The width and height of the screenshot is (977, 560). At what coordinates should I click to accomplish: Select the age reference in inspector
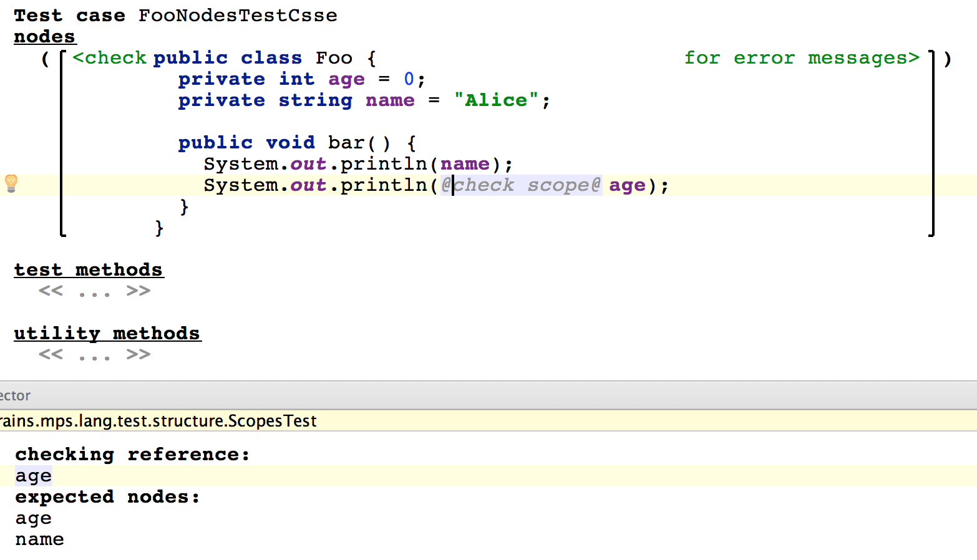click(34, 476)
